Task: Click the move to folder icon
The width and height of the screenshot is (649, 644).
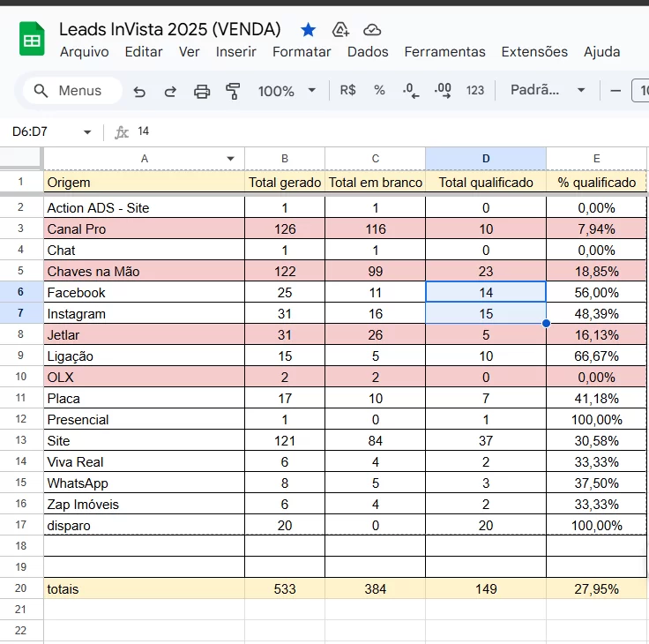Action: (340, 30)
